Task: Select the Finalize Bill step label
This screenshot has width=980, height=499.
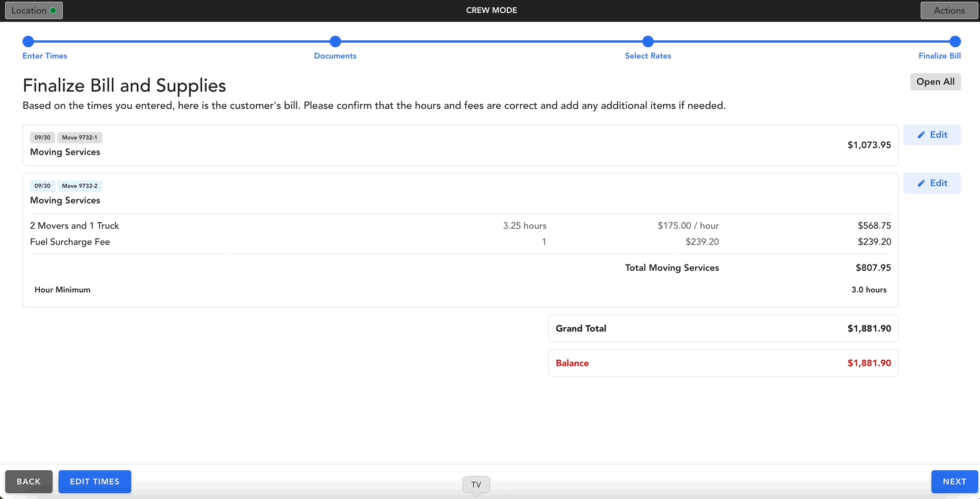Action: 939,56
